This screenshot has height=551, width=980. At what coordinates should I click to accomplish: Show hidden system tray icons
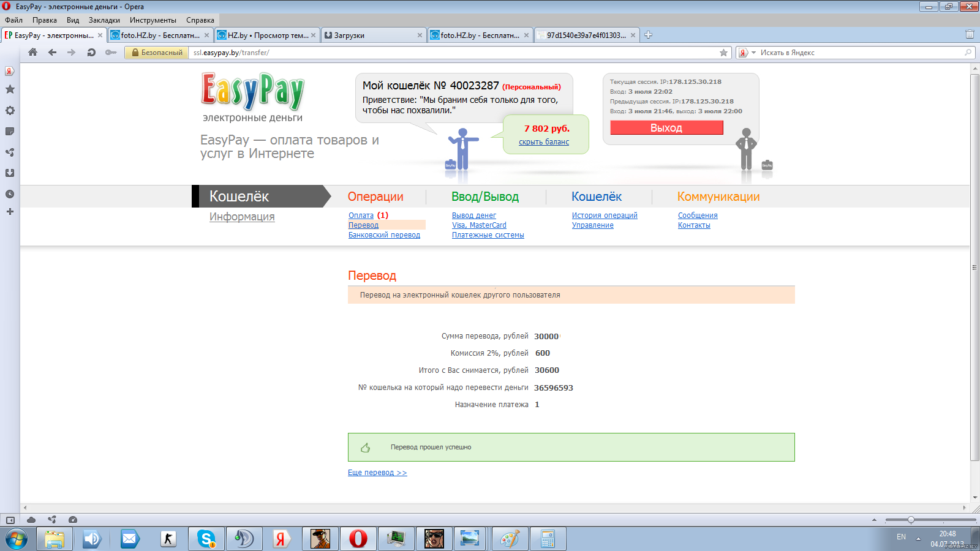pyautogui.click(x=918, y=539)
